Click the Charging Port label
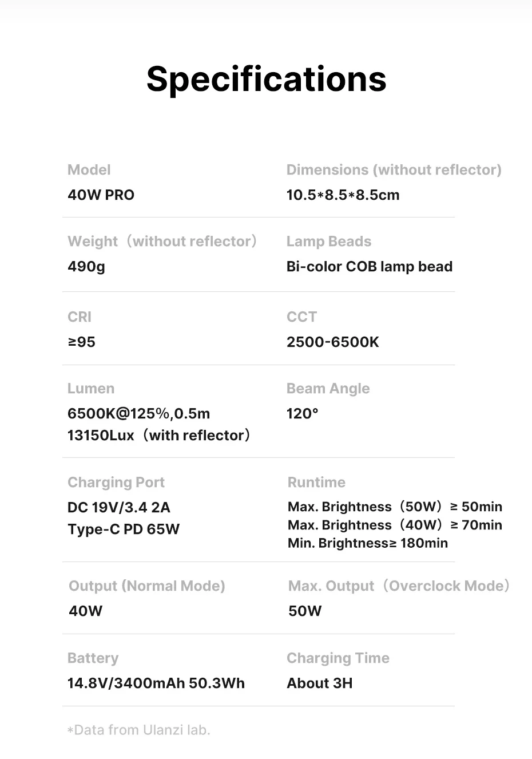 click(x=116, y=483)
